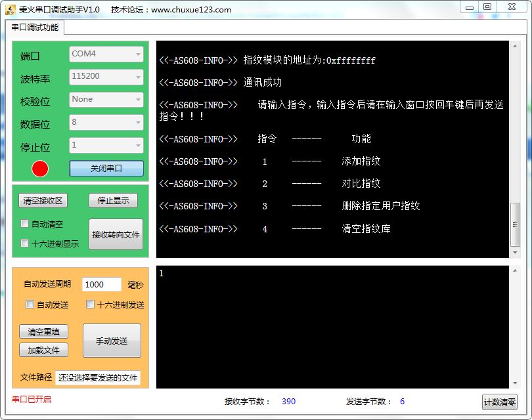Open the 115200 baud rate dropdown
The width and height of the screenshot is (532, 420).
click(x=106, y=77)
